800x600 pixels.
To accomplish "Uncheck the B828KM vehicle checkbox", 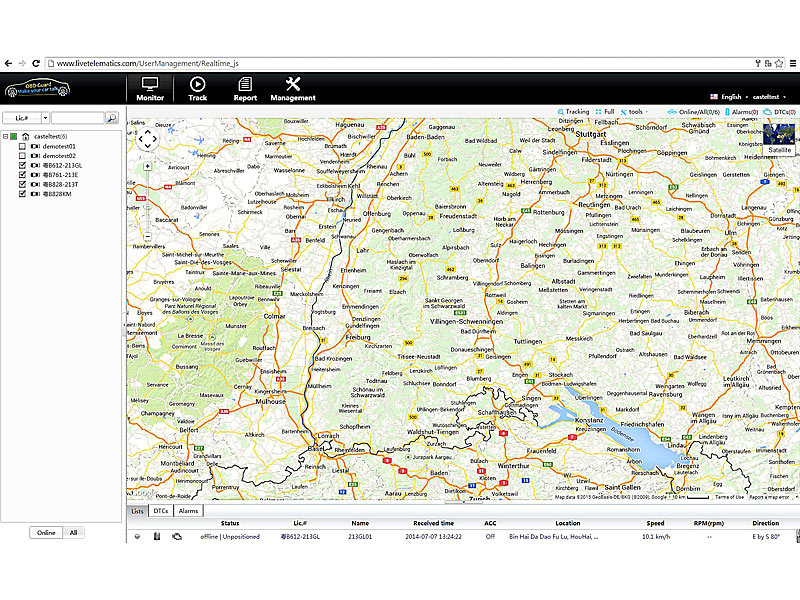I will pos(22,194).
